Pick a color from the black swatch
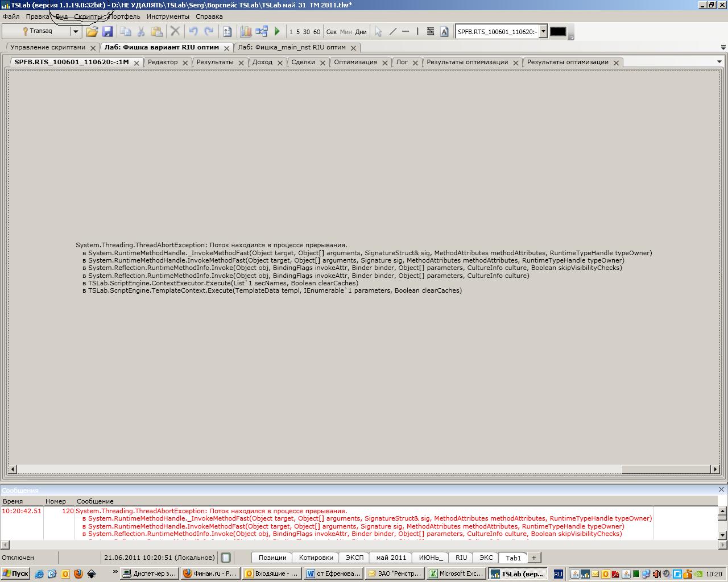This screenshot has height=582, width=728. tap(558, 31)
